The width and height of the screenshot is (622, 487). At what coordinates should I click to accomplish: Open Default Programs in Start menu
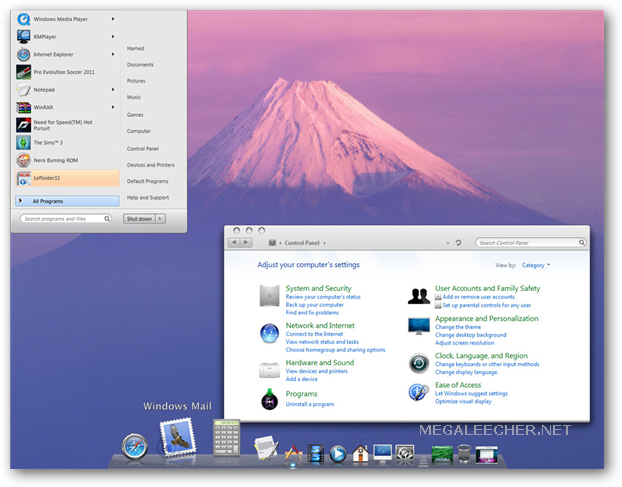point(148,181)
